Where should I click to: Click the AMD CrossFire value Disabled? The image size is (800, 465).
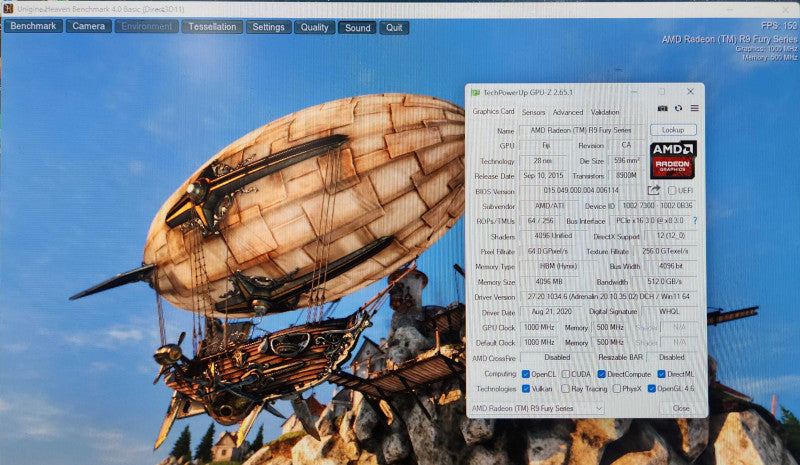(557, 357)
